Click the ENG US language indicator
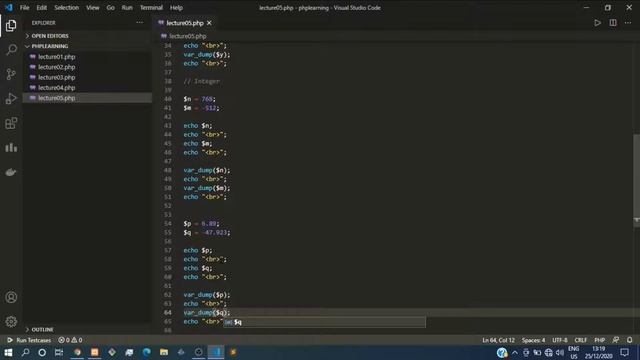The image size is (640, 360). tap(573, 352)
